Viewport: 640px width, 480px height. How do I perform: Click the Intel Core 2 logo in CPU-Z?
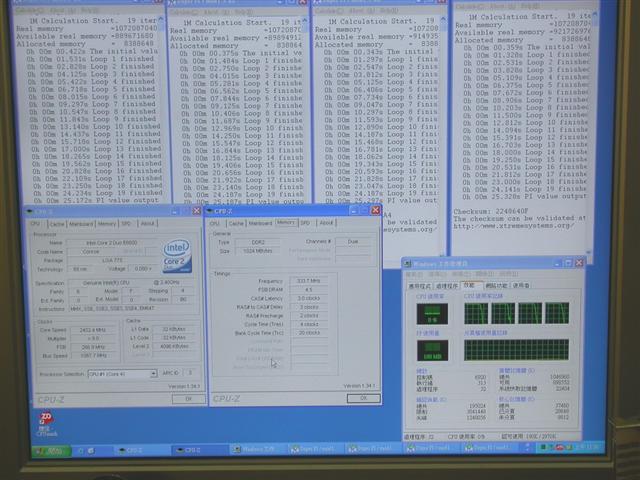pyautogui.click(x=178, y=256)
